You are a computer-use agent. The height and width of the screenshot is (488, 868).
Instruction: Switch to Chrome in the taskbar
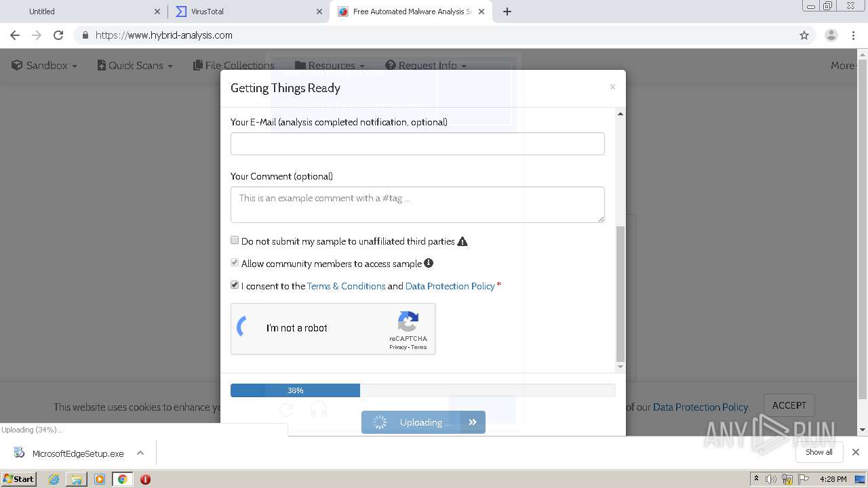122,479
